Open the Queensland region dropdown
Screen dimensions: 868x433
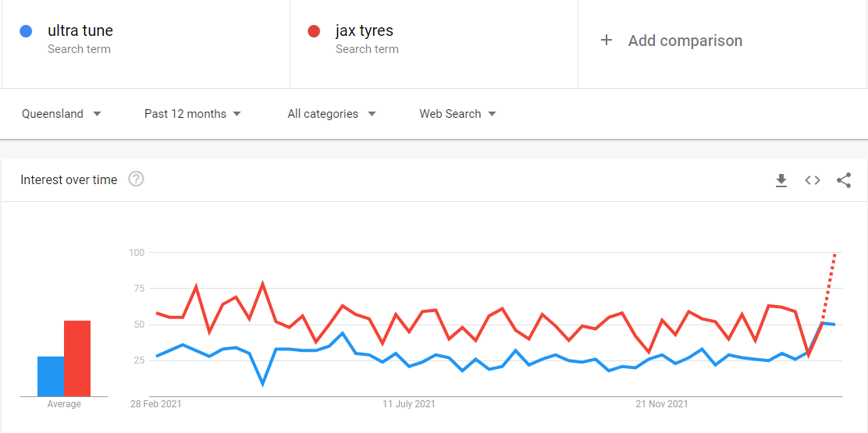[62, 114]
